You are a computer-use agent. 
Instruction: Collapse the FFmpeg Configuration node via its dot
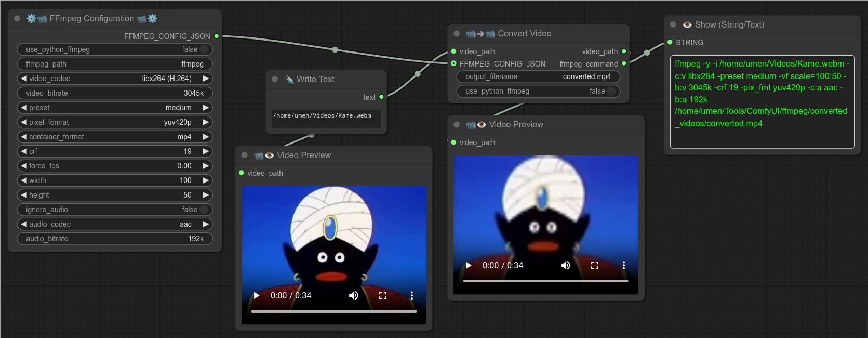pos(17,18)
